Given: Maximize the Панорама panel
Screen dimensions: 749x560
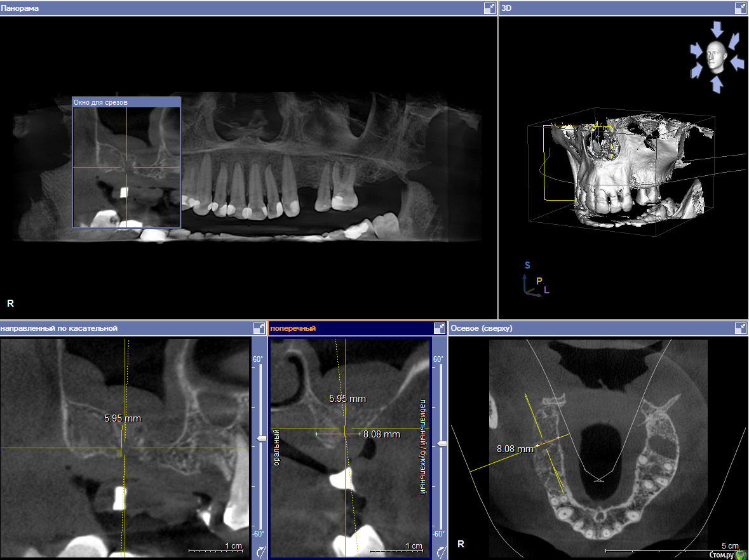Looking at the screenshot, I should coord(489,8).
